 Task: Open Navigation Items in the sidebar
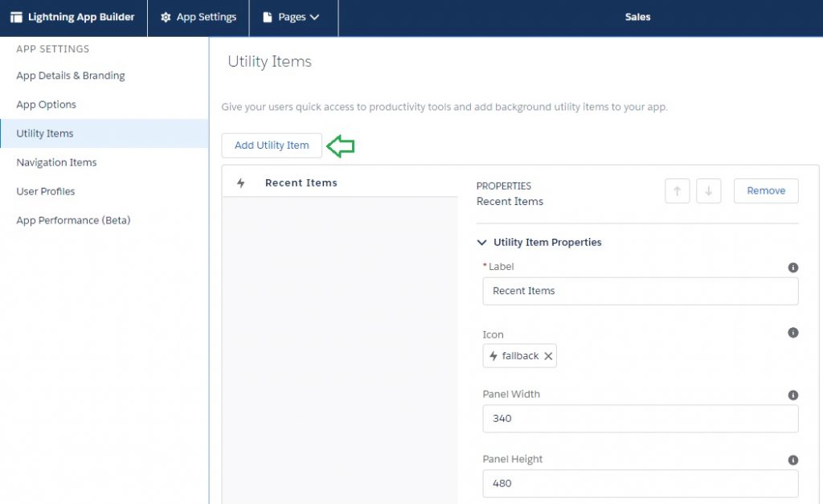[x=56, y=162]
